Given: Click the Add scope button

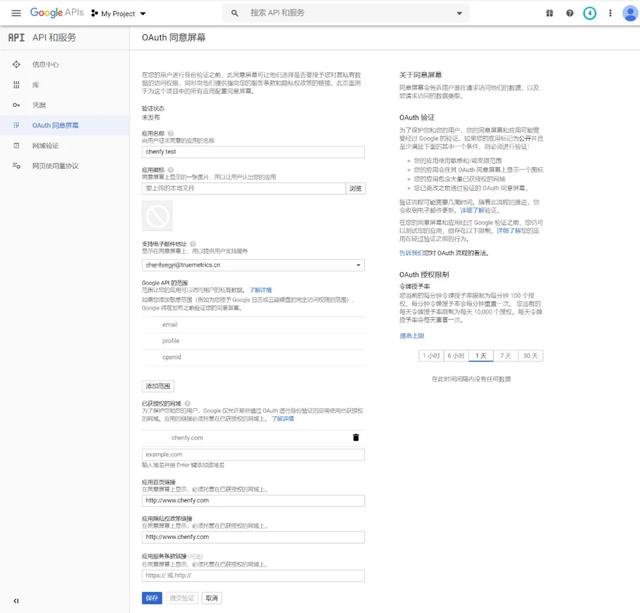Looking at the screenshot, I should (158, 386).
